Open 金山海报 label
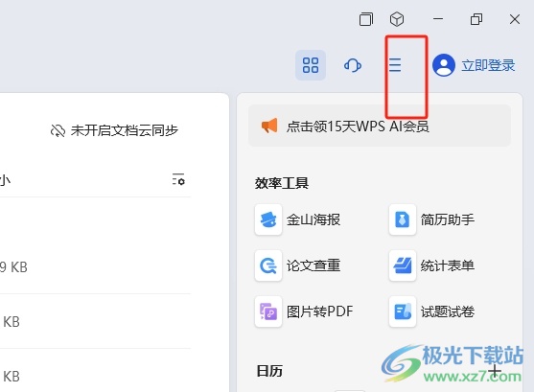This screenshot has width=534, height=392. 313,219
